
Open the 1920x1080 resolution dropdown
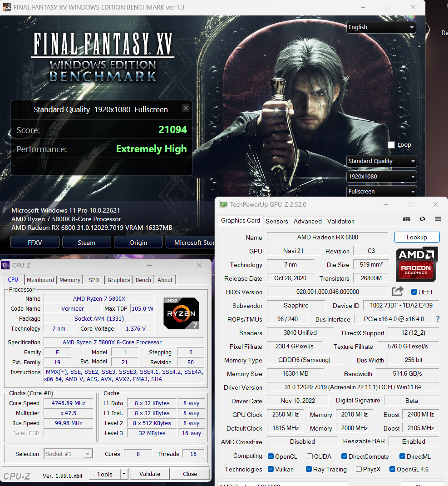[381, 177]
